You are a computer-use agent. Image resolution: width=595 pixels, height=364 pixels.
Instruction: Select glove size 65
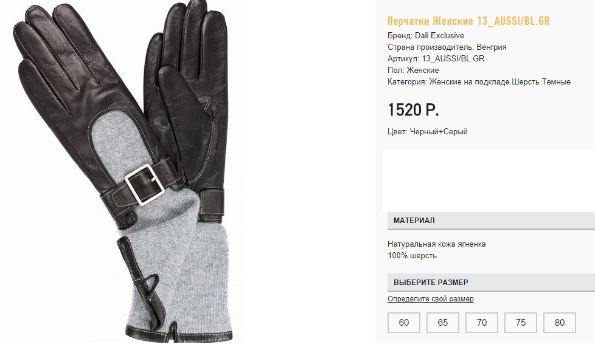(443, 323)
